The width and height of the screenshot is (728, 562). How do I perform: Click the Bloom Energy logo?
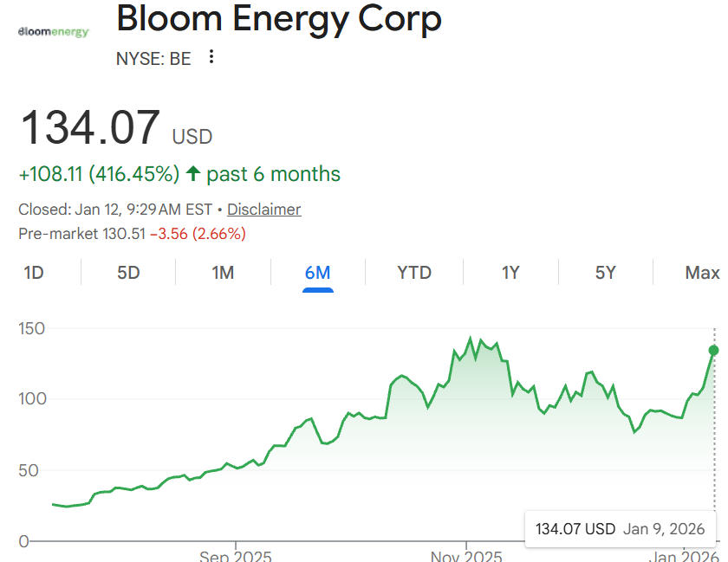coord(54,32)
